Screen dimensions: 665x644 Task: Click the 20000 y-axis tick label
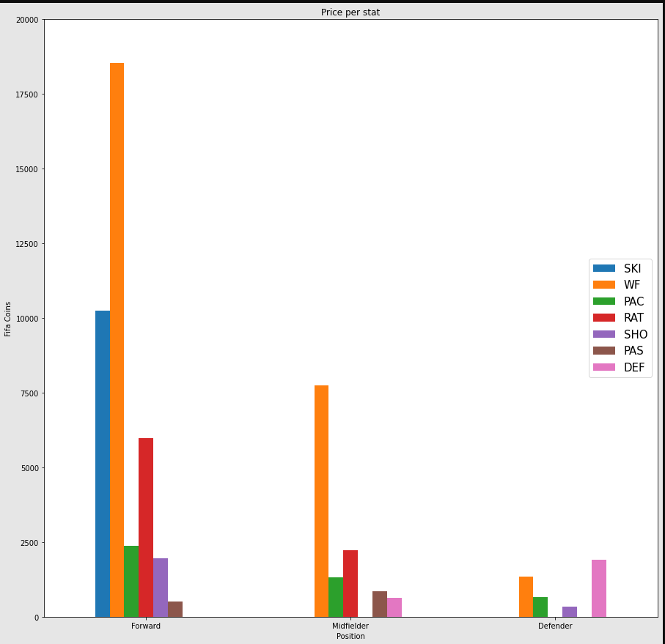[x=26, y=20]
